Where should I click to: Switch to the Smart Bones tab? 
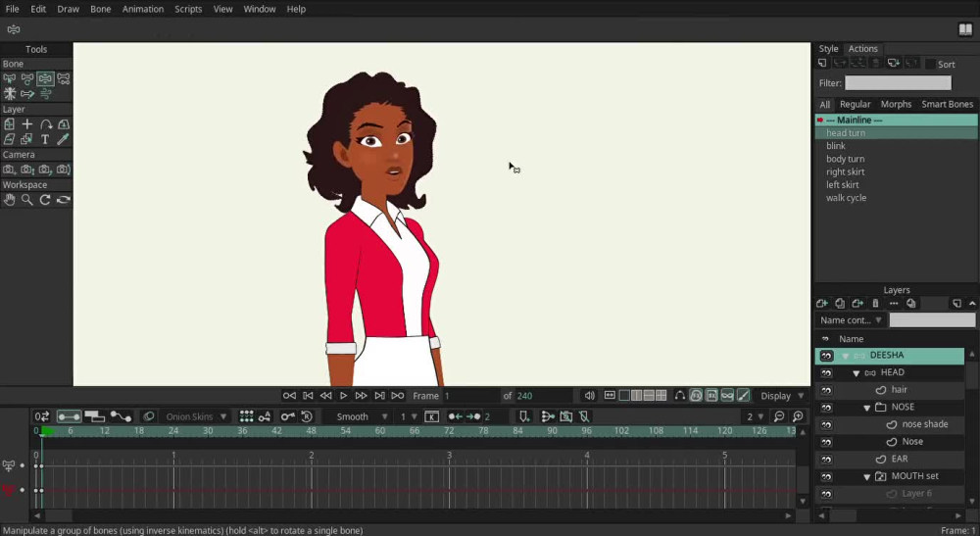(947, 104)
